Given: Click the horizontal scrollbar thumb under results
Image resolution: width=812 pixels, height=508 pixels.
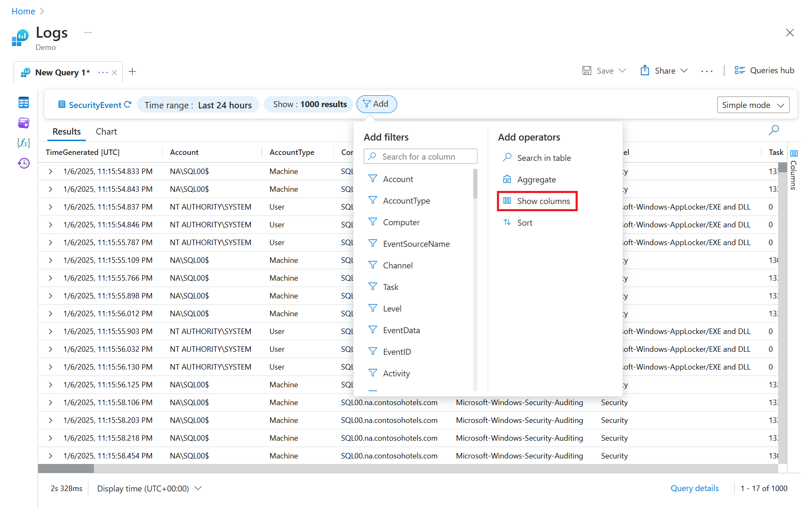Looking at the screenshot, I should coord(66,469).
